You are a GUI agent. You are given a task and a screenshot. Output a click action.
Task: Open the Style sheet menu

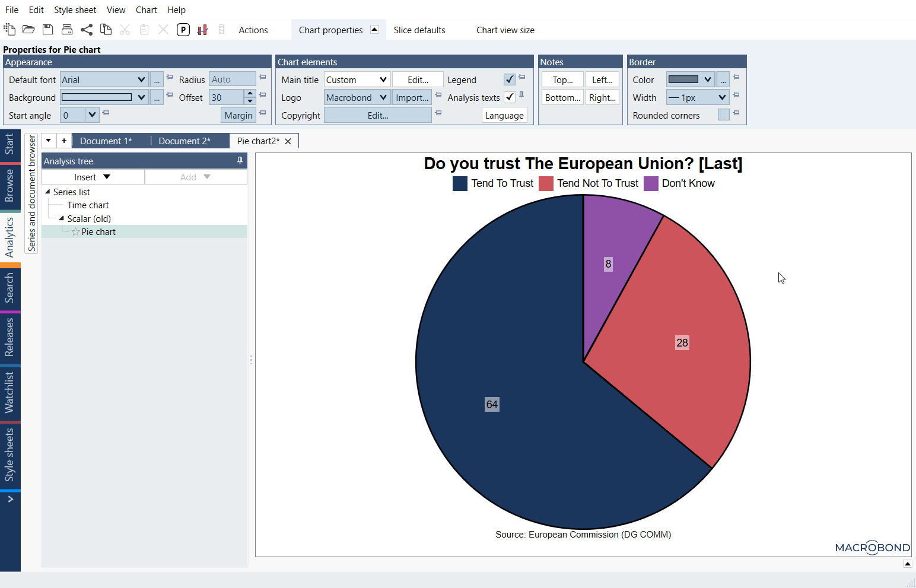[x=75, y=9]
